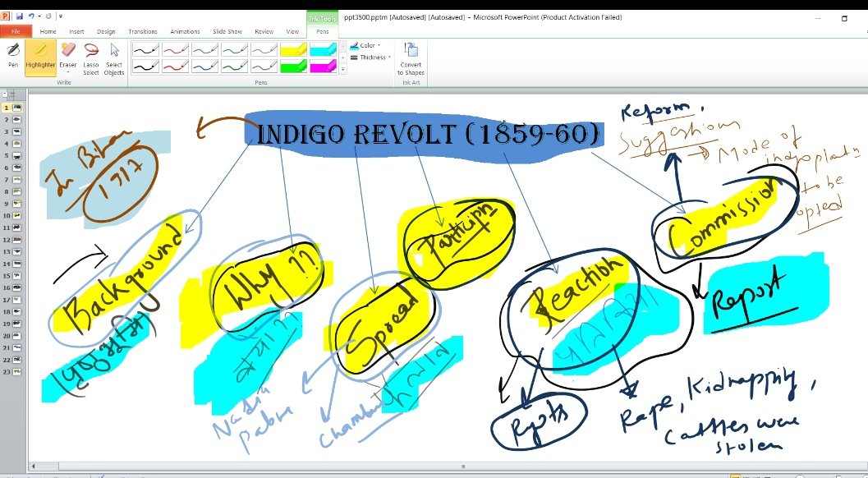Viewport: 868px width, 478px height.
Task: Pick the thin blue pen style
Action: click(x=204, y=50)
